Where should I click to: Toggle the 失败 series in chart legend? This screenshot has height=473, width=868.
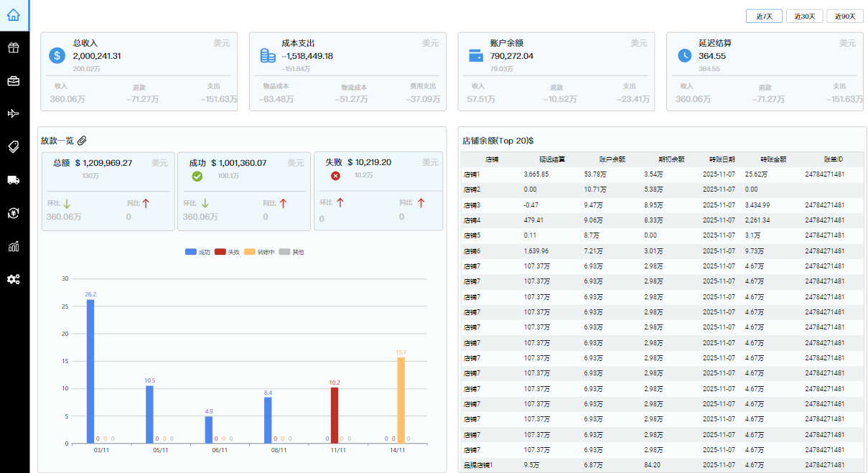[x=227, y=253]
